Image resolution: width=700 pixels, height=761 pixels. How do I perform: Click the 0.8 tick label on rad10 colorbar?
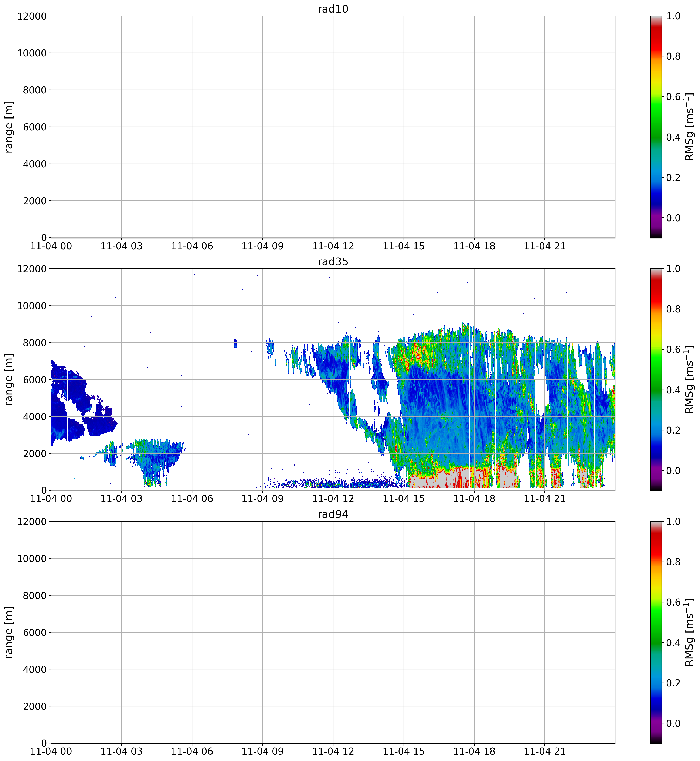[x=673, y=56]
